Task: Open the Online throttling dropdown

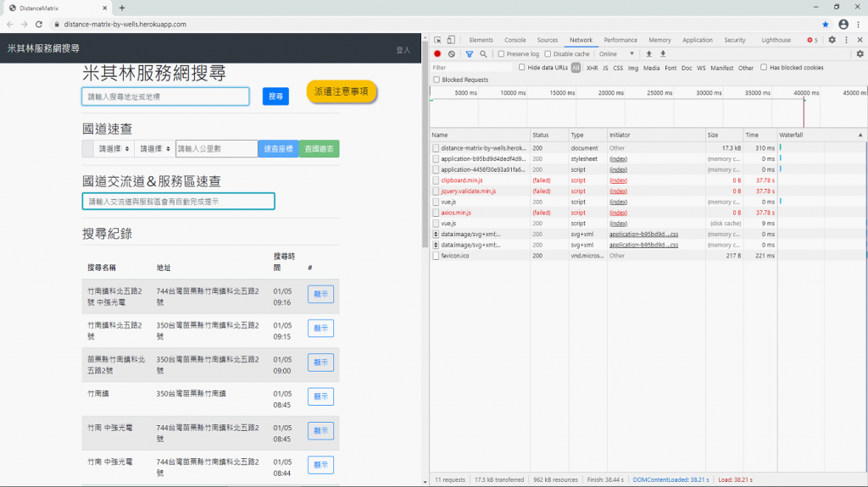Action: coord(616,54)
